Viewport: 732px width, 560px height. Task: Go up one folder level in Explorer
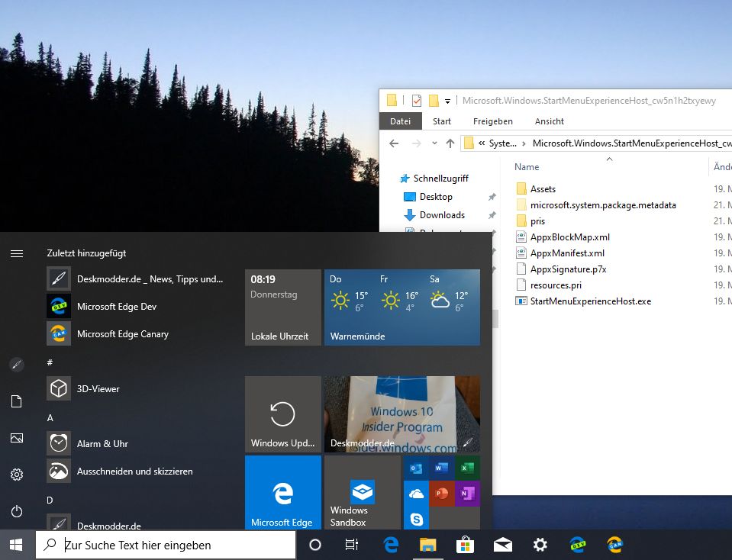(x=450, y=143)
